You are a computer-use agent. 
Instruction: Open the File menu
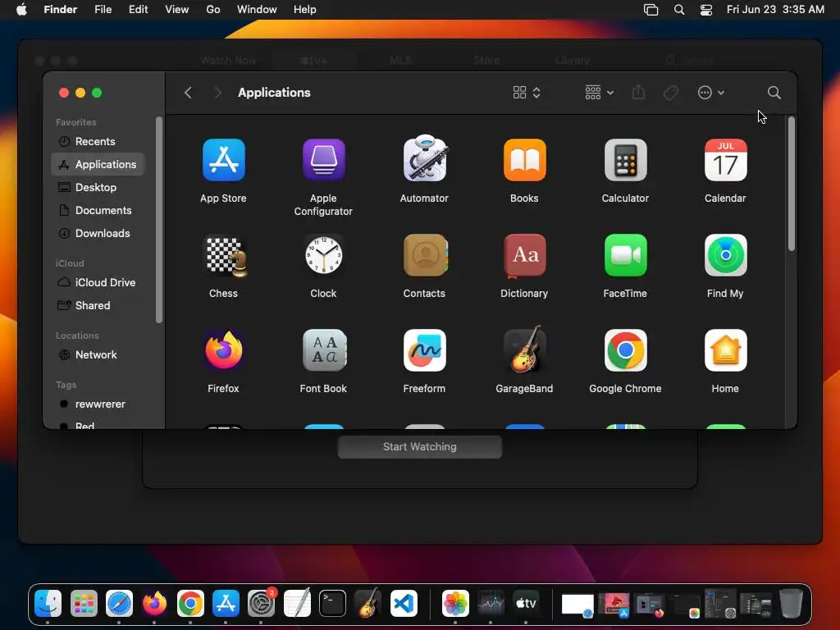[103, 10]
